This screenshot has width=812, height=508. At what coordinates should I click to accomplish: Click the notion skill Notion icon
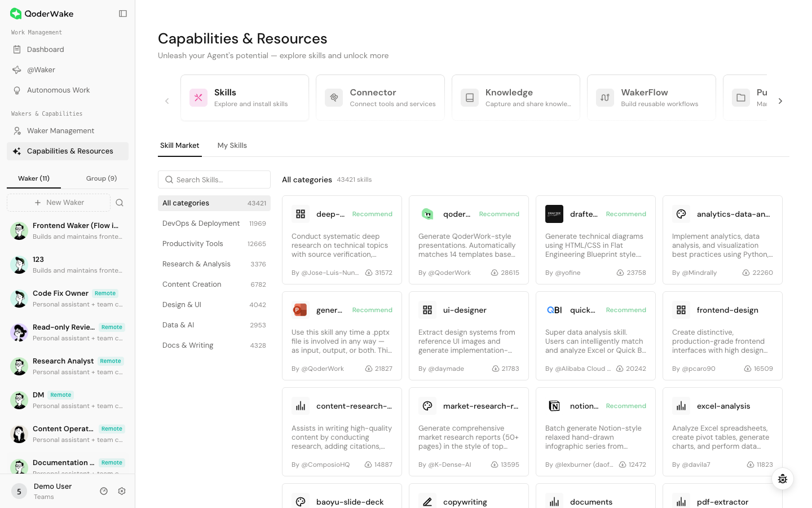click(554, 406)
